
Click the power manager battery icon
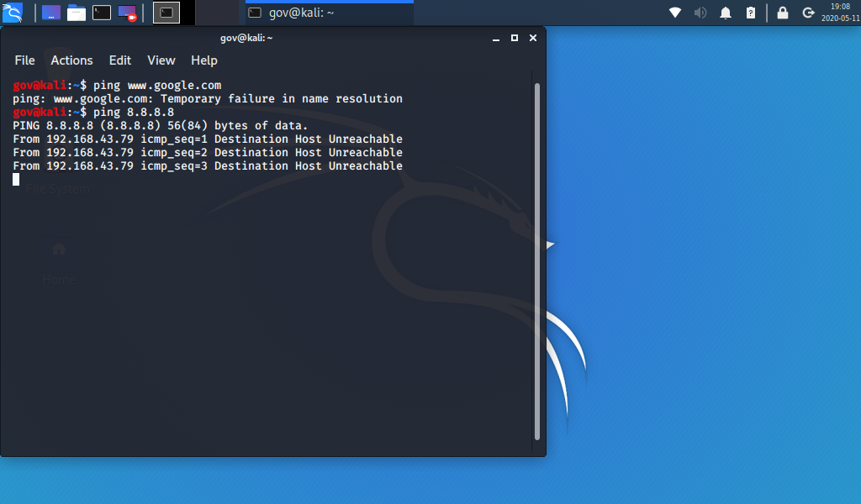tap(751, 13)
